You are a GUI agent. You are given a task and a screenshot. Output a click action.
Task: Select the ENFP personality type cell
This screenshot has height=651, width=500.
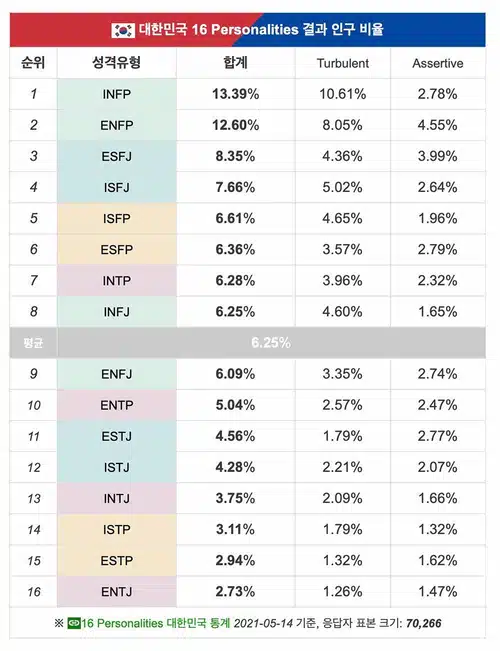click(117, 125)
